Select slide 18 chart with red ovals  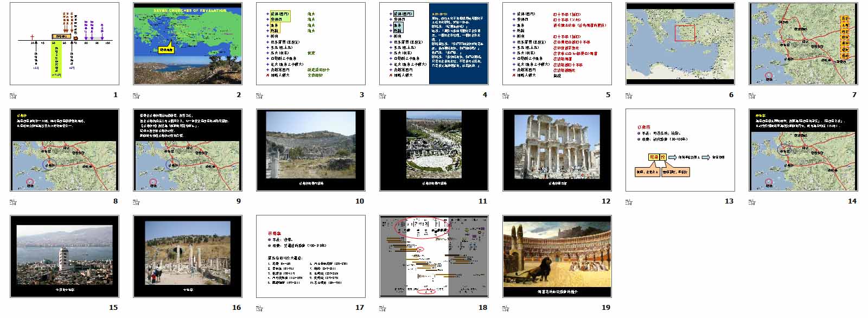point(434,256)
